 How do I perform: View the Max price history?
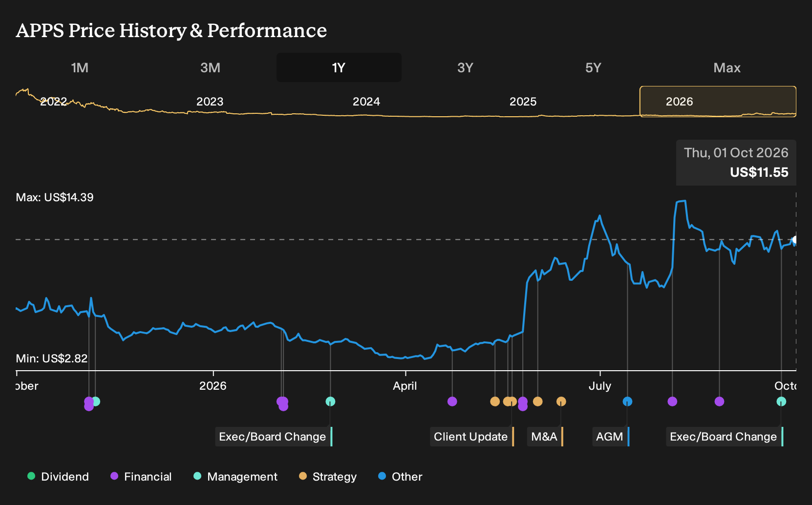coord(727,67)
